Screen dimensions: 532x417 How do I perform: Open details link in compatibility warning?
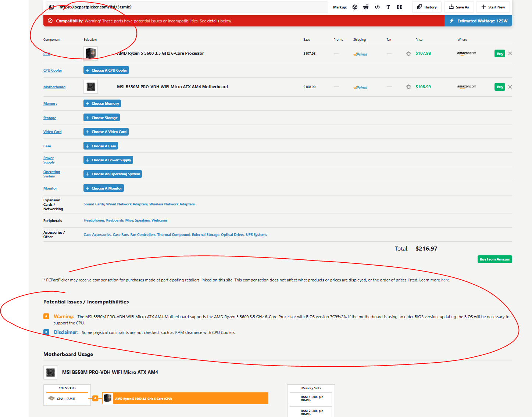pos(213,21)
